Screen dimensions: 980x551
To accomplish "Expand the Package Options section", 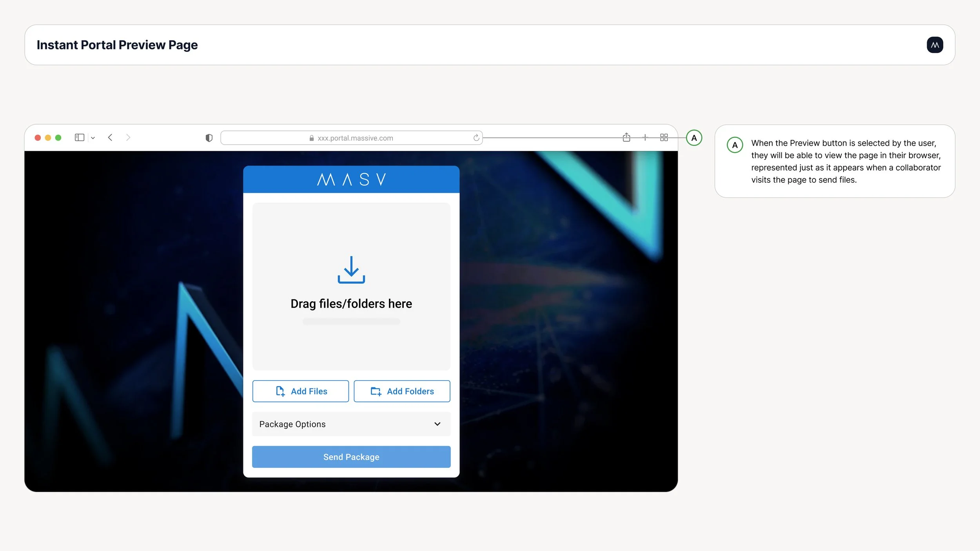I will coord(351,424).
